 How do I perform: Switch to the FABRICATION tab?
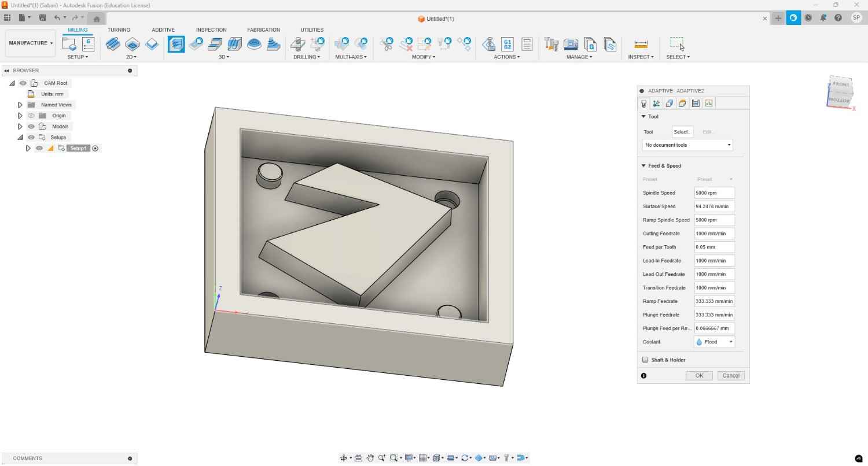pos(263,30)
